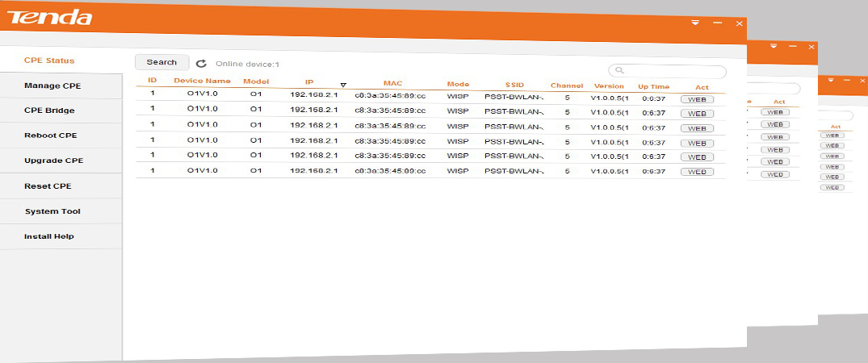Open System Tool page
868x363 pixels.
click(52, 211)
